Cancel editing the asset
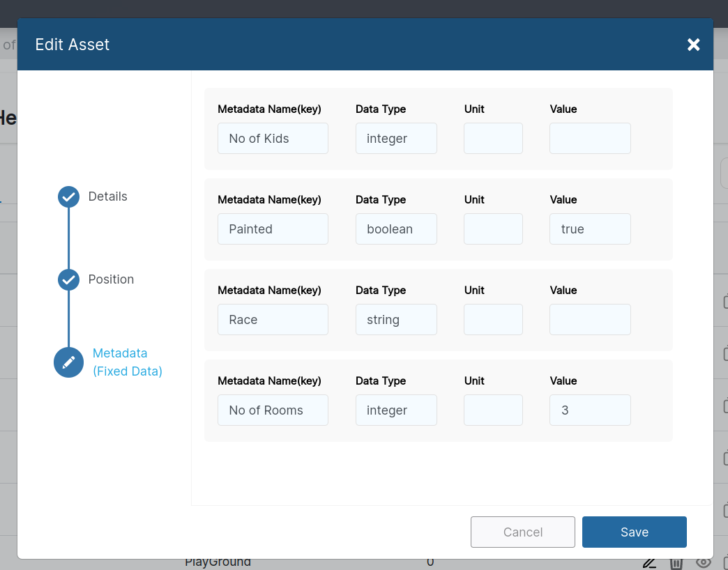 pos(523,532)
